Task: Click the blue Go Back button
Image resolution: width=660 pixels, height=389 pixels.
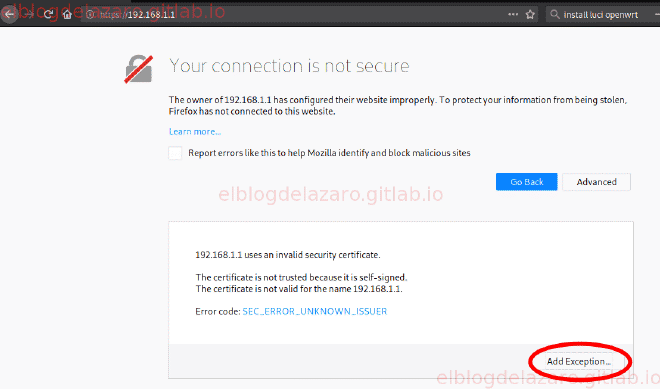Action: [527, 182]
